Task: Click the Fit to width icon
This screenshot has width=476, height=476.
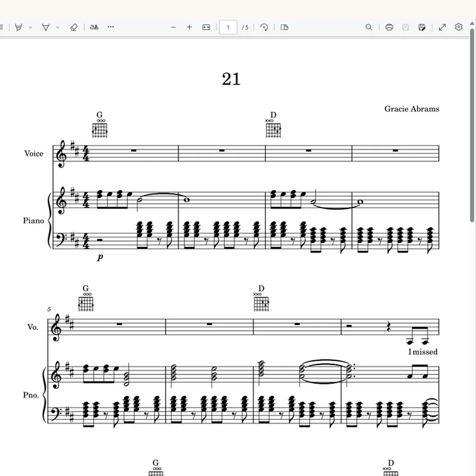Action: [206, 28]
